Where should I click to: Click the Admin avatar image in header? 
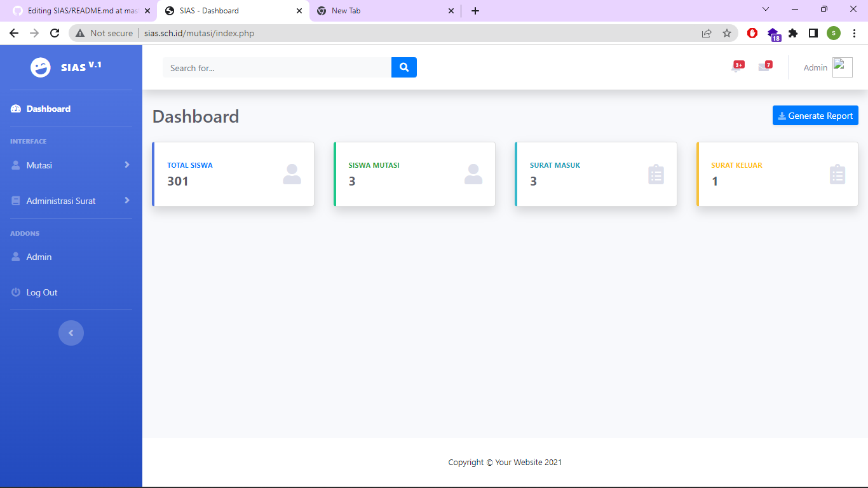tap(842, 67)
